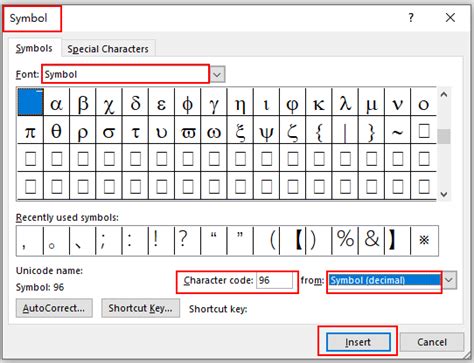
Task: Click the Font combo box showing Symbol
Action: tap(126, 74)
